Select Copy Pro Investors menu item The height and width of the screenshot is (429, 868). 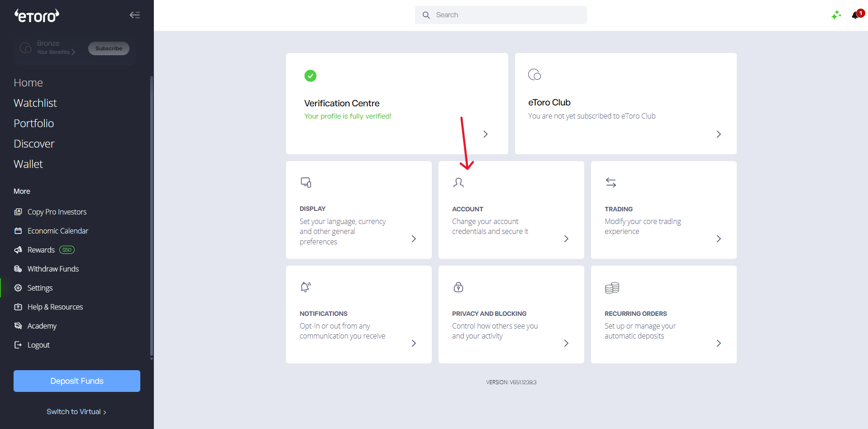57,212
